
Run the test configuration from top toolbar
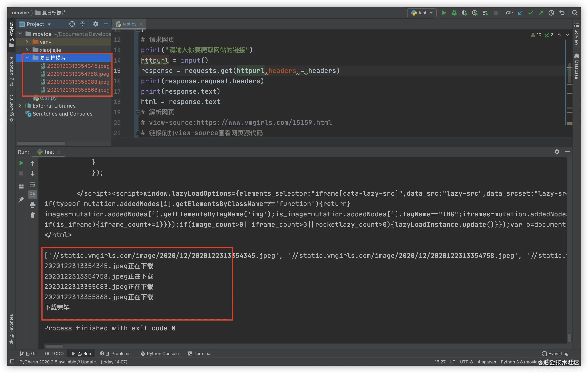click(444, 13)
